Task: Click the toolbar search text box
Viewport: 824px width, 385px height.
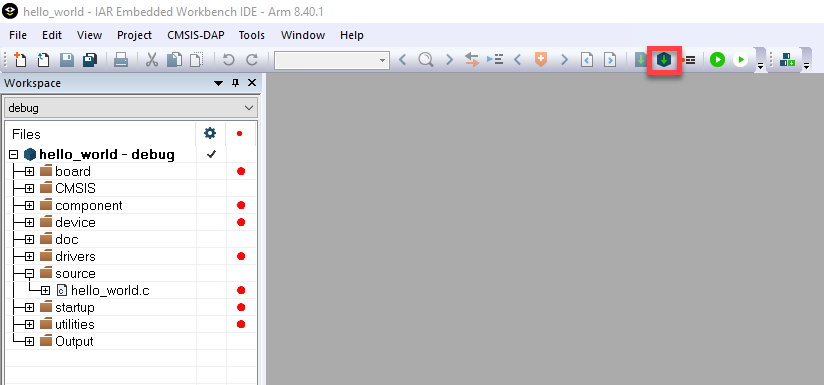Action: click(332, 60)
